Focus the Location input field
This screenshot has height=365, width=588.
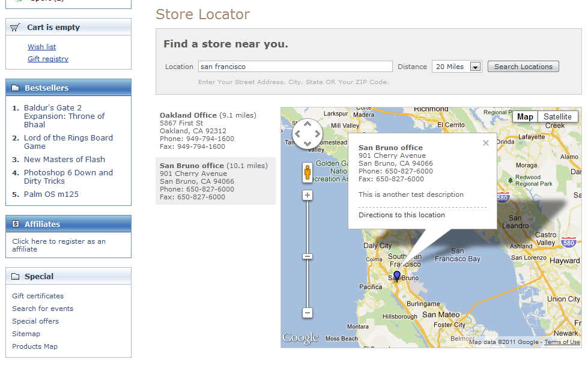pyautogui.click(x=295, y=67)
